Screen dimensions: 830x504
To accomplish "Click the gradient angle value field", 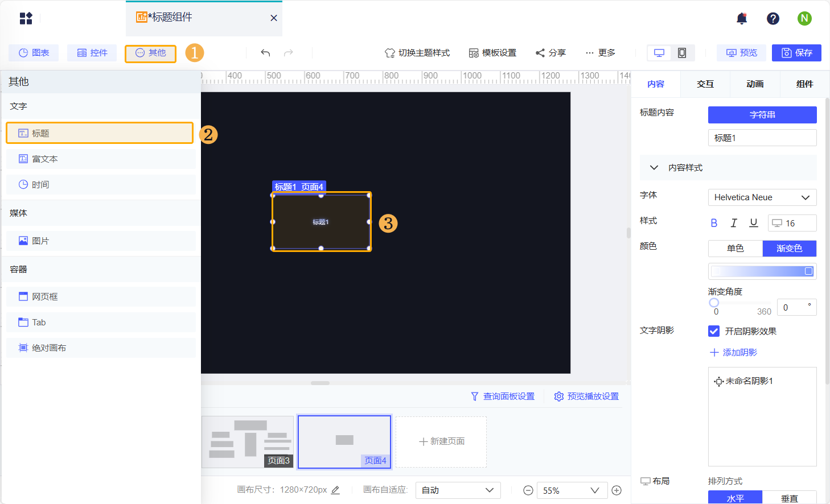I will [796, 307].
